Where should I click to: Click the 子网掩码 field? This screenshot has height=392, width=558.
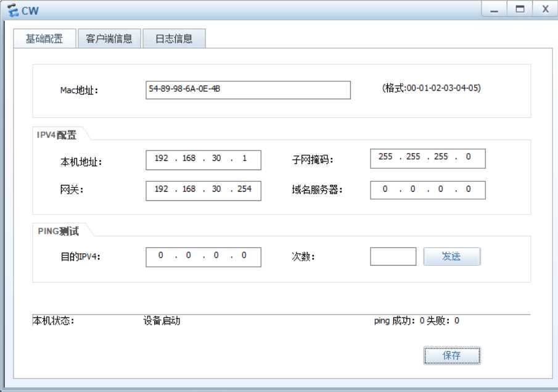pos(428,158)
